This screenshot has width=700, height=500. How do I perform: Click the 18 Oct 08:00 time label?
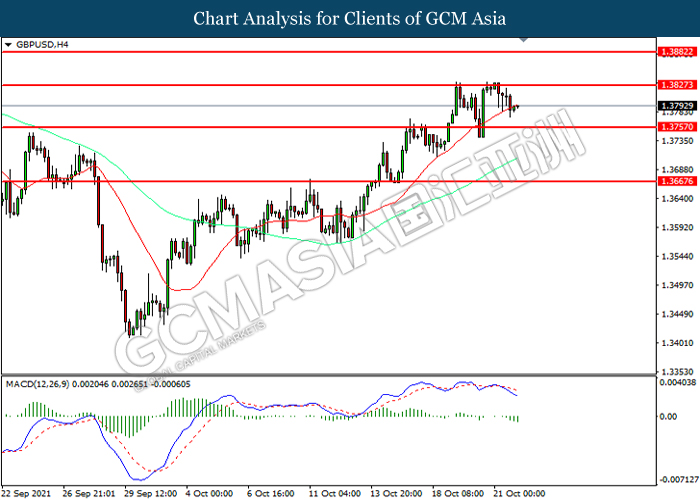click(458, 494)
